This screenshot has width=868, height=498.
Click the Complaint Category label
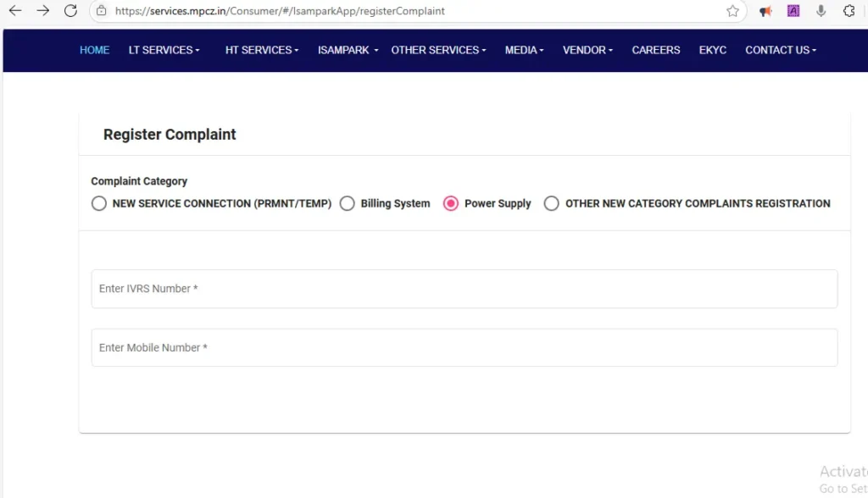tap(139, 181)
